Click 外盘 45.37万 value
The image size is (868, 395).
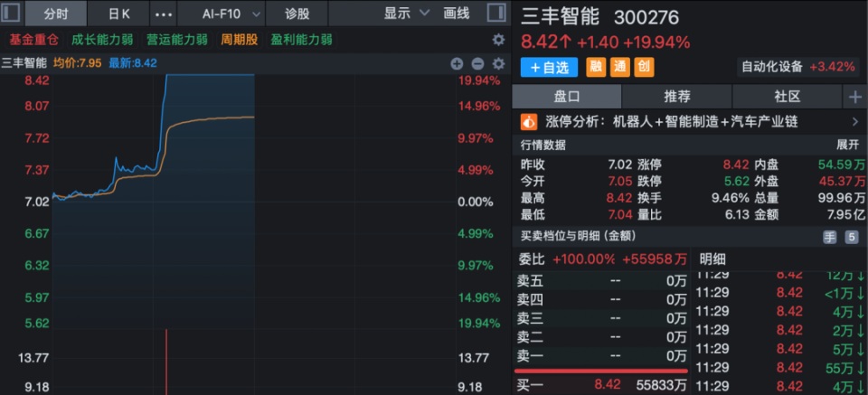pos(842,181)
